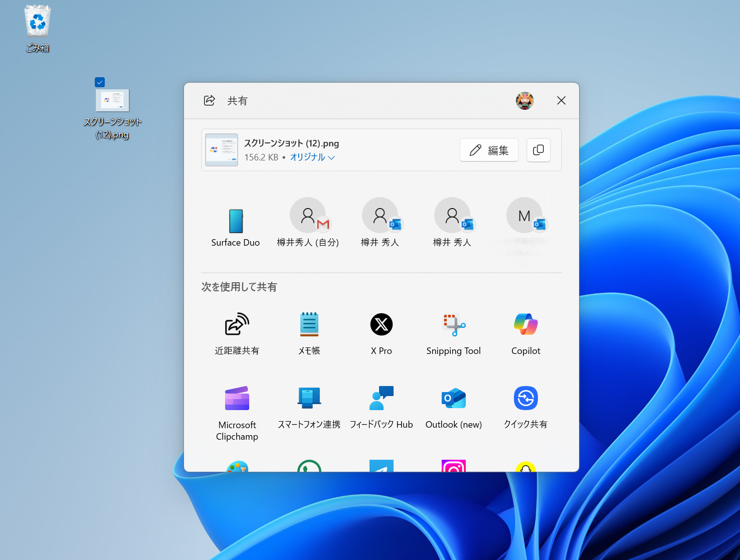Uncheck the desktop screenshot selection checkbox
This screenshot has width=740, height=560.
point(100,82)
